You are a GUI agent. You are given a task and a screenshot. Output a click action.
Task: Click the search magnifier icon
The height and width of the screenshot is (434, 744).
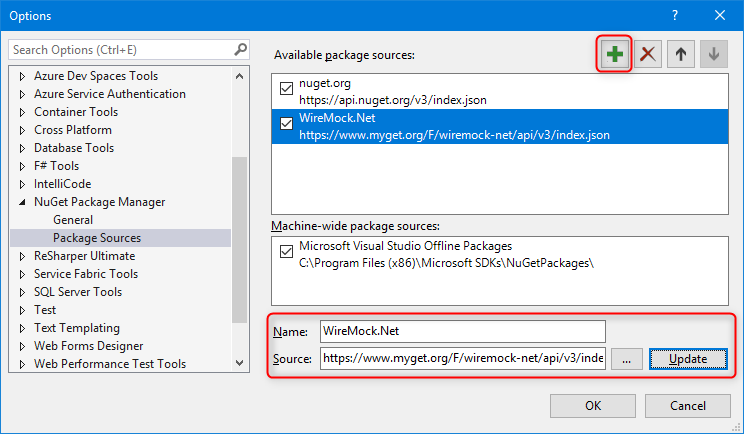pos(240,49)
